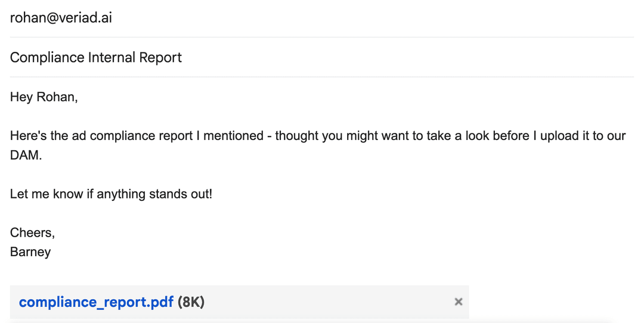Click the "Let me know" sentence

(111, 194)
